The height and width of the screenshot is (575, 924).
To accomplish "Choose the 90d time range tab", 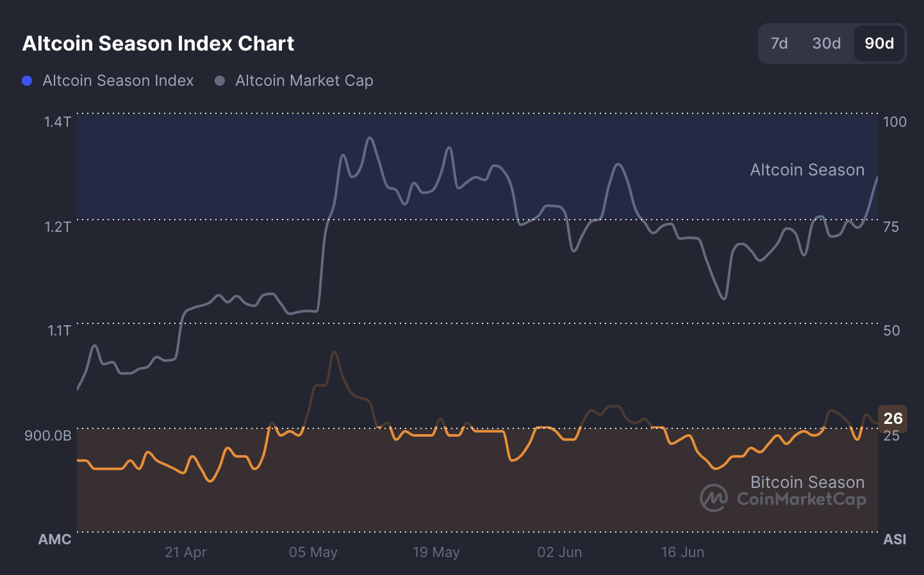I will point(879,44).
